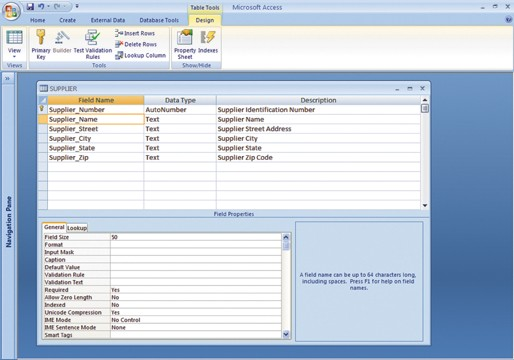Open the Indexes window
This screenshot has width=514, height=360.
point(208,42)
